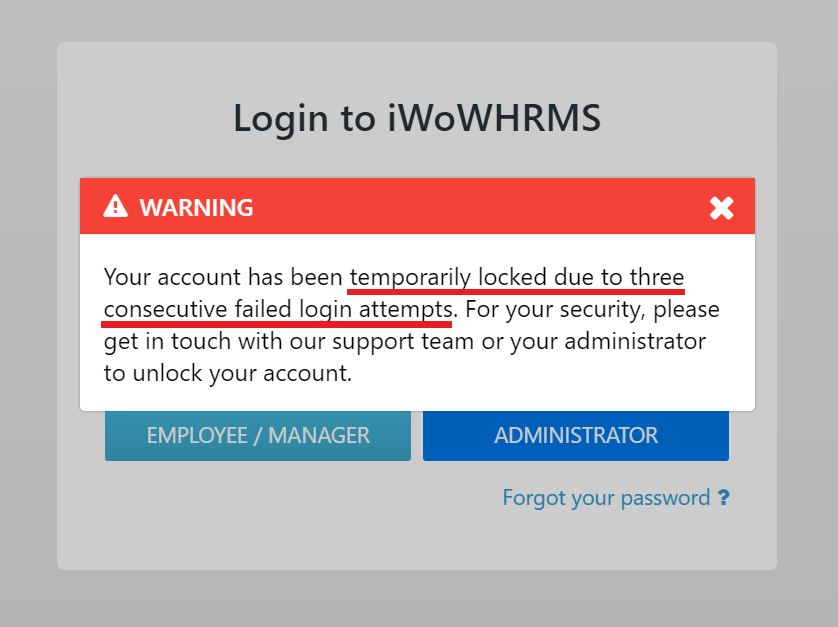This screenshot has height=627, width=838.
Task: Click the word iWoWHRMS in the title
Action: [494, 118]
